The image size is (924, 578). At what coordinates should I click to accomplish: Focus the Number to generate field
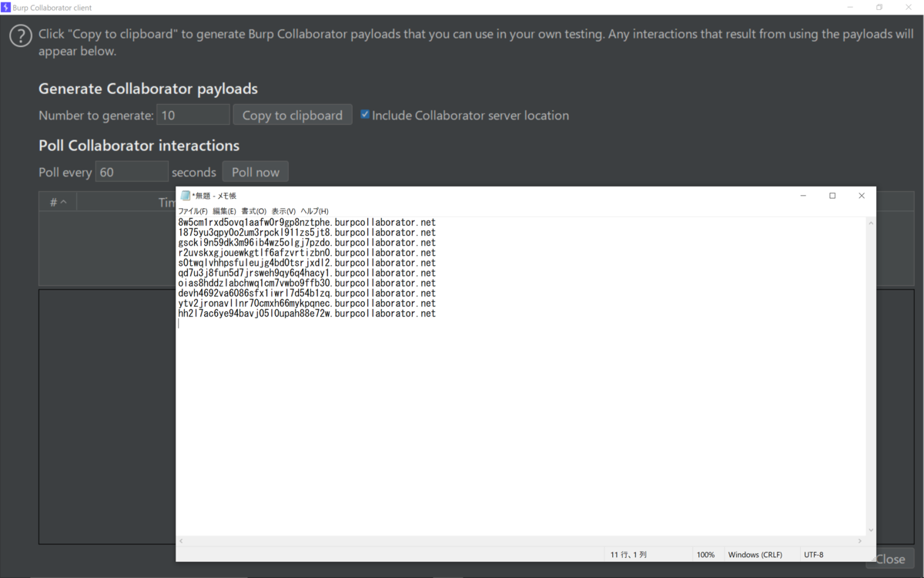click(193, 115)
